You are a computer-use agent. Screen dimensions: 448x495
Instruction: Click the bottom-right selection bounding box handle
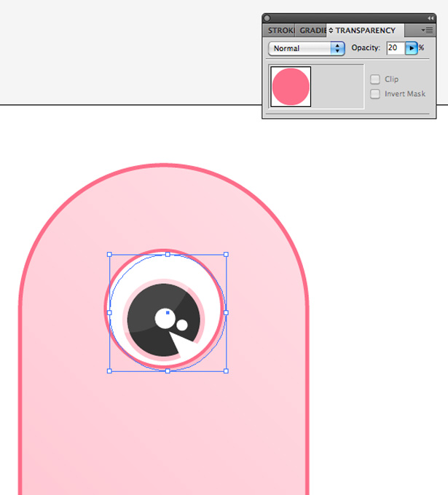[x=226, y=371]
